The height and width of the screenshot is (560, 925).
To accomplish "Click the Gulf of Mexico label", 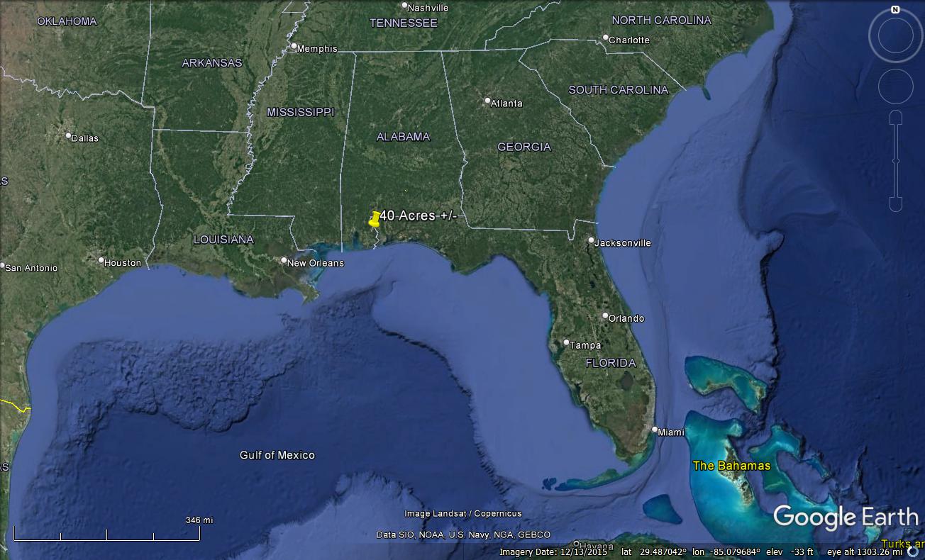I will (x=277, y=455).
